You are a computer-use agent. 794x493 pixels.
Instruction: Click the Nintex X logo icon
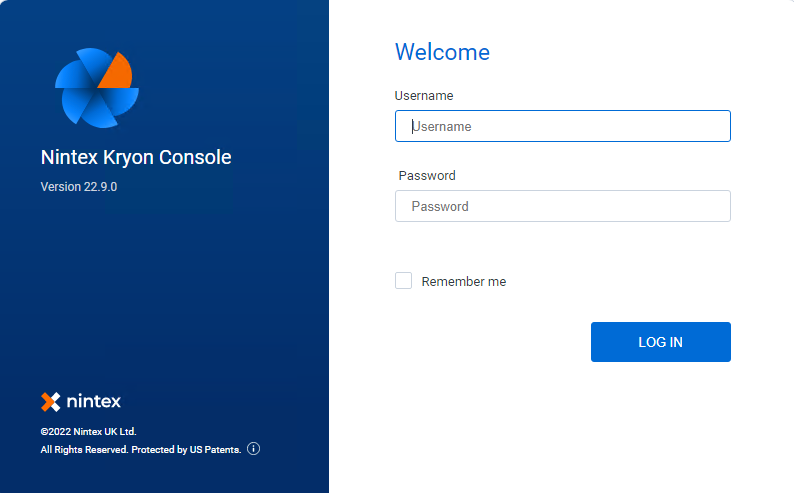50,402
